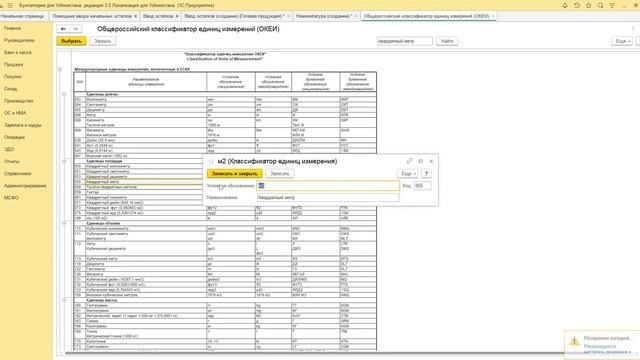The height and width of the screenshot is (360, 640).
Task: Open 'Главное' section in sidebar
Action: (13, 29)
